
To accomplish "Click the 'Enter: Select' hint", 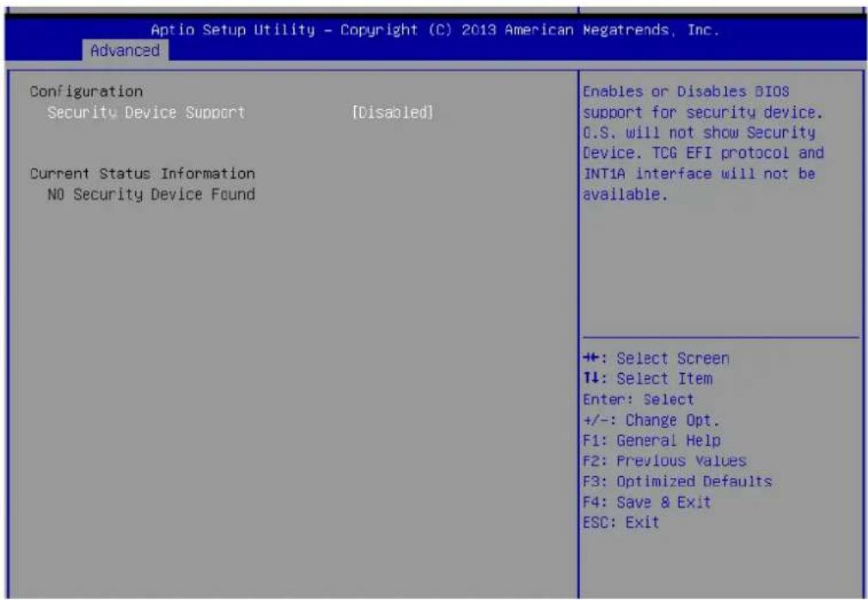I will point(639,399).
